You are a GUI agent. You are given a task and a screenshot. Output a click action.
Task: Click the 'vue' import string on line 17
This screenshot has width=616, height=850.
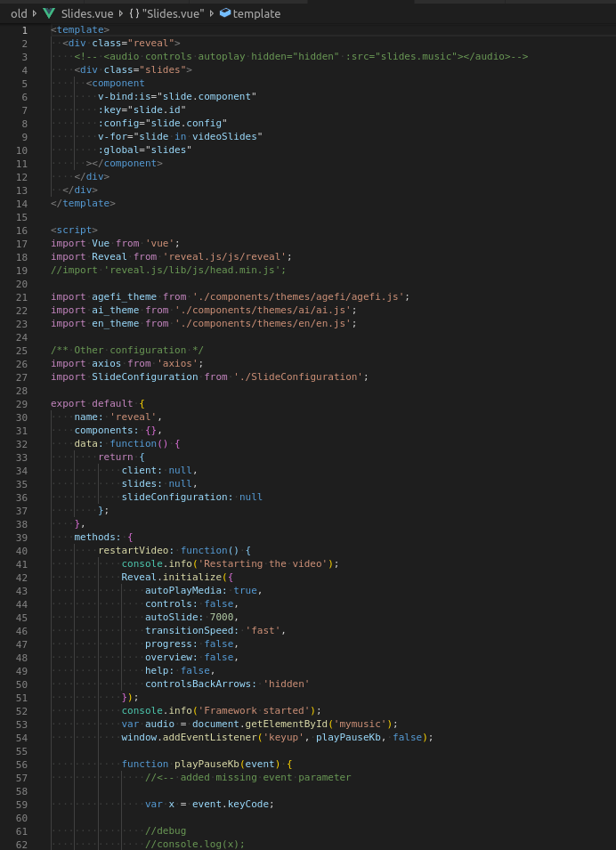(x=162, y=243)
